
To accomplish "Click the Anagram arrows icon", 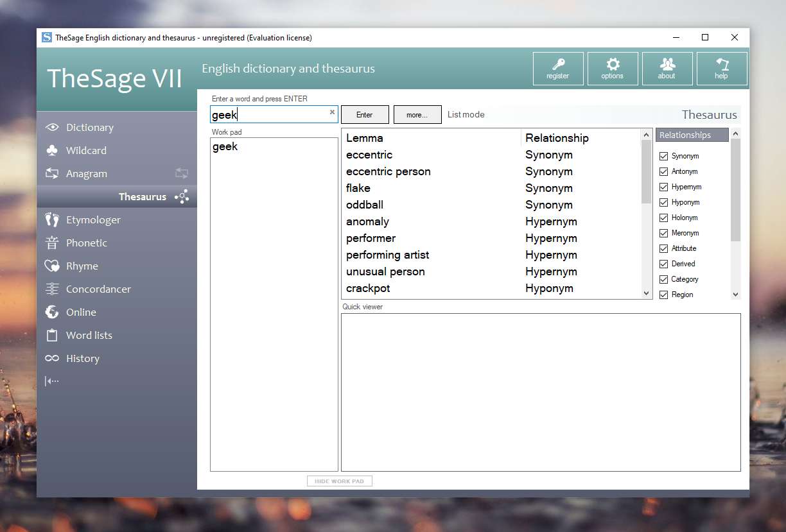I will (52, 174).
